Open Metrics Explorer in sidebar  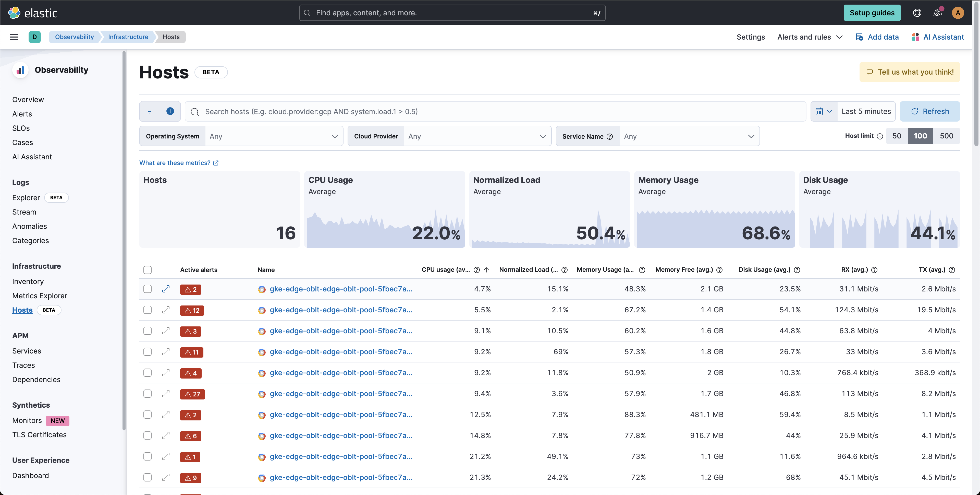(40, 296)
